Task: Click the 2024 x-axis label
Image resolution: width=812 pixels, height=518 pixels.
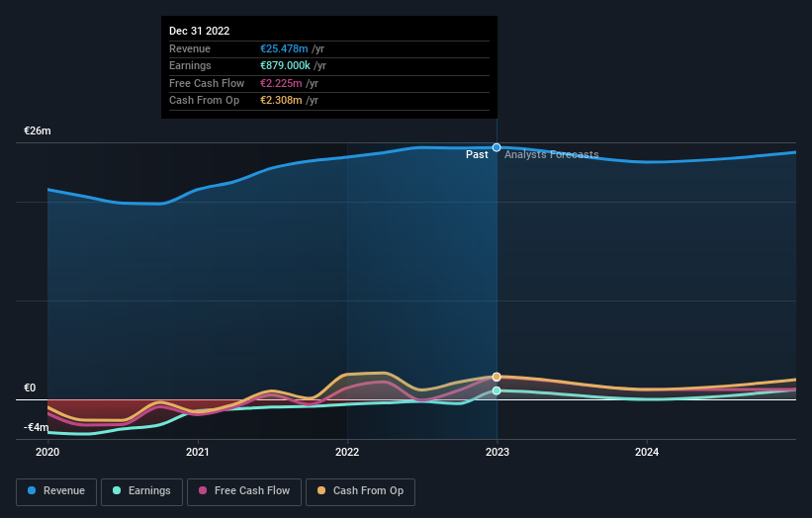Action: click(647, 452)
